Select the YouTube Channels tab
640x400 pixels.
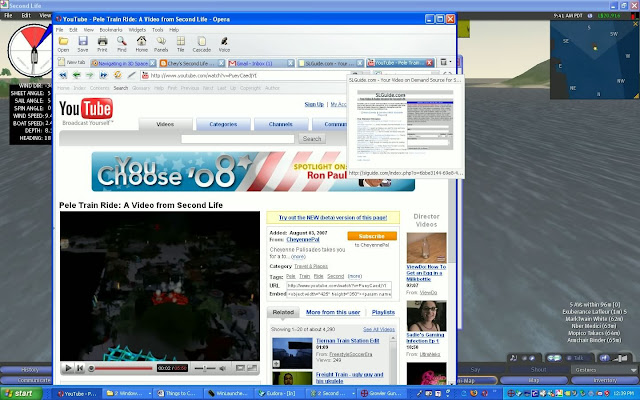281,124
